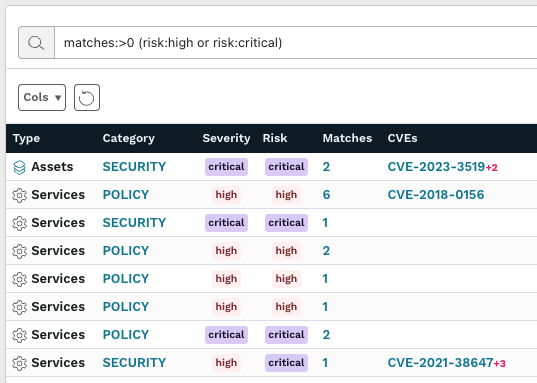This screenshot has width=537, height=383.
Task: Click critical severity badge in Assets row
Action: tap(226, 167)
